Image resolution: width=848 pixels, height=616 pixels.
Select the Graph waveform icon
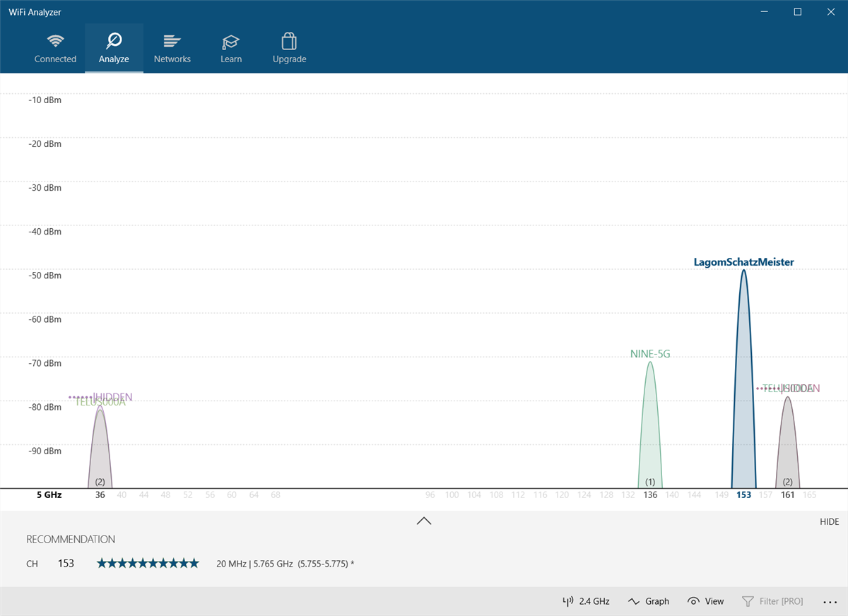pyautogui.click(x=634, y=601)
